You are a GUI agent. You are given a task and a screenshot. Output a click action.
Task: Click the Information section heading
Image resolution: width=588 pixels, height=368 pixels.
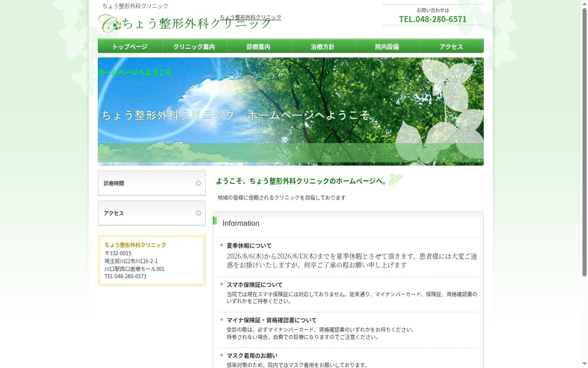[241, 223]
